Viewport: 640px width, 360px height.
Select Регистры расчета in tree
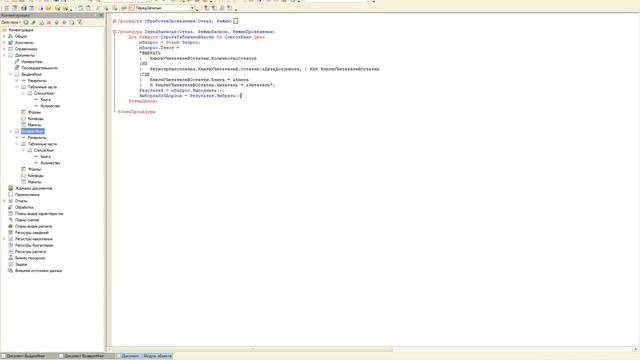(x=30, y=251)
